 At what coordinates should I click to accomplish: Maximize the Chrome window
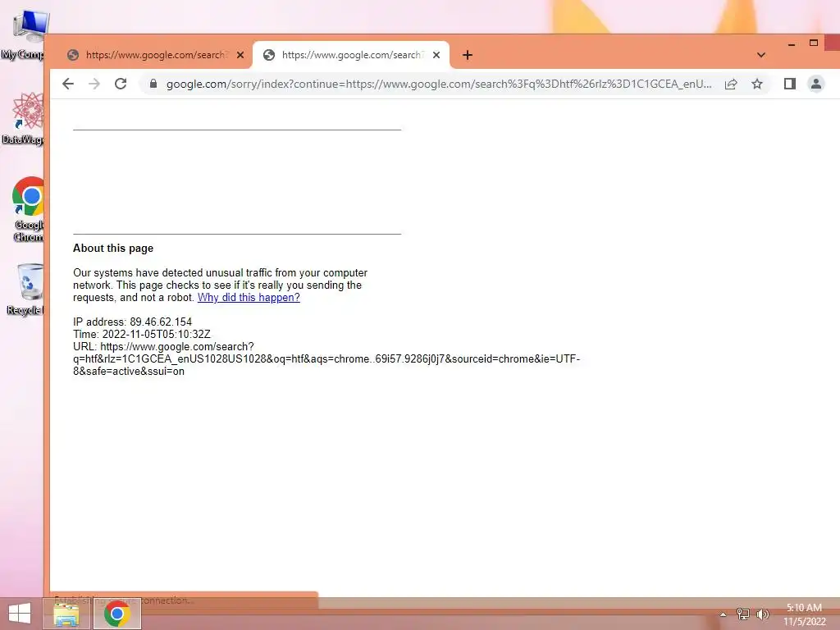pos(813,43)
